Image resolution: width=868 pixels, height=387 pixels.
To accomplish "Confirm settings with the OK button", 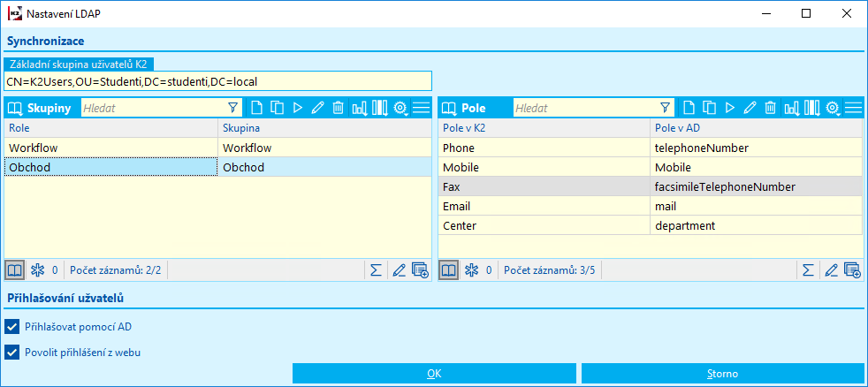I will point(434,374).
